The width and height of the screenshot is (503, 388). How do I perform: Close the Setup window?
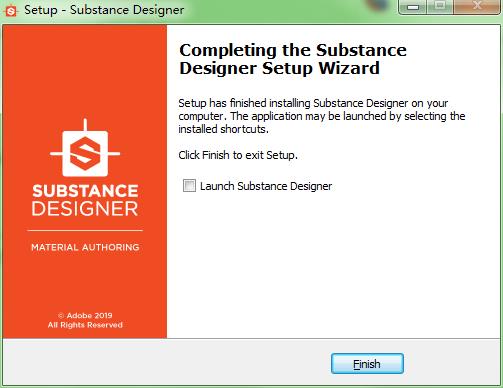(x=478, y=7)
